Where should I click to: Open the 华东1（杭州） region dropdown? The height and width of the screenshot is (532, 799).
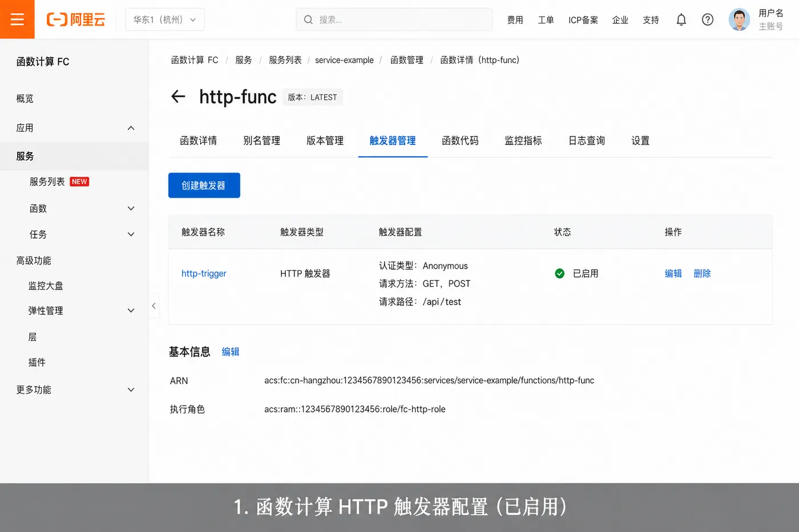[165, 20]
